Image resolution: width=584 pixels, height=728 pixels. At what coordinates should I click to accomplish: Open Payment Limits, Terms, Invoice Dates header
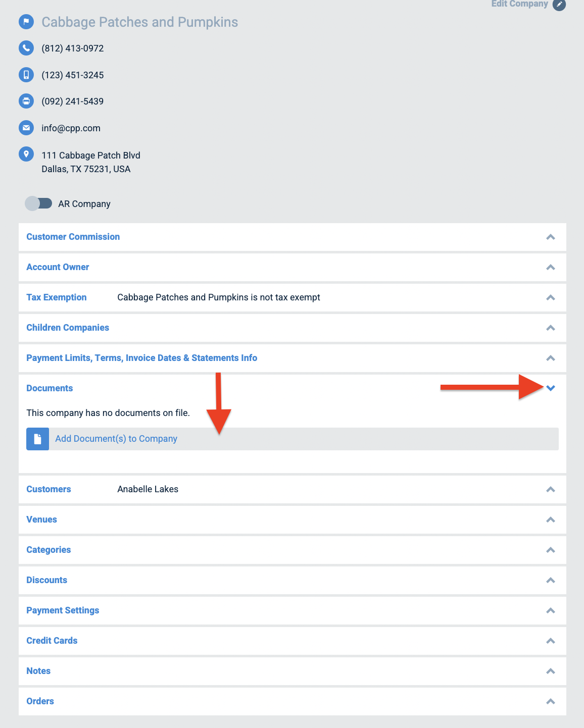[142, 358]
